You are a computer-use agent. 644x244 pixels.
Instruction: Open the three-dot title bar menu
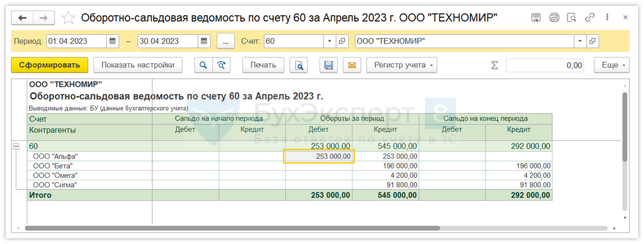click(x=607, y=18)
